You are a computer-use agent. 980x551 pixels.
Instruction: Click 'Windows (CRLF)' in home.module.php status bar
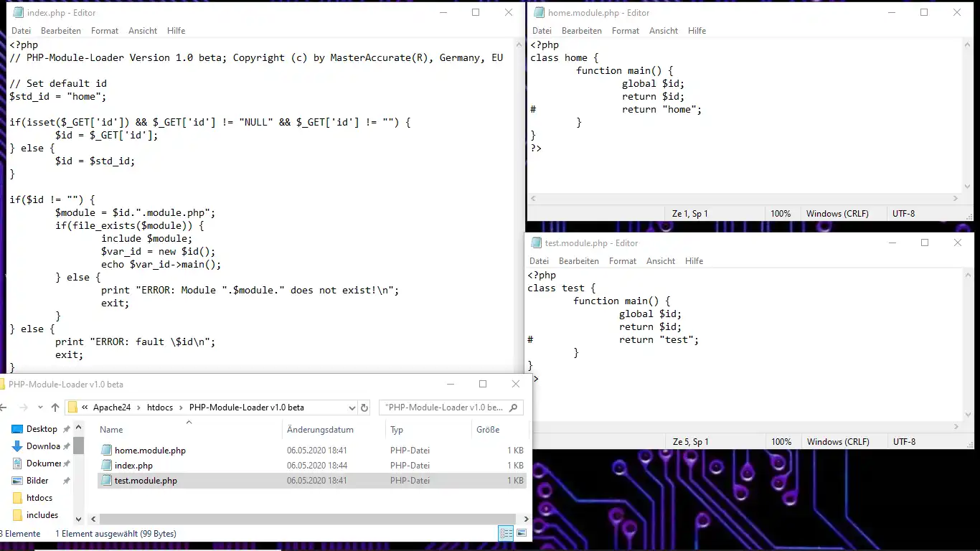coord(837,214)
